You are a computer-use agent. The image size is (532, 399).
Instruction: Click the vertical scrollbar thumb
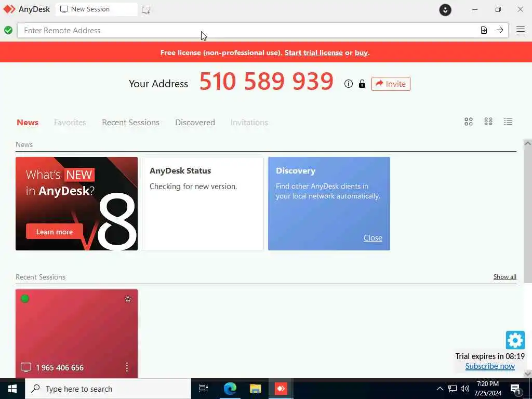(528, 215)
